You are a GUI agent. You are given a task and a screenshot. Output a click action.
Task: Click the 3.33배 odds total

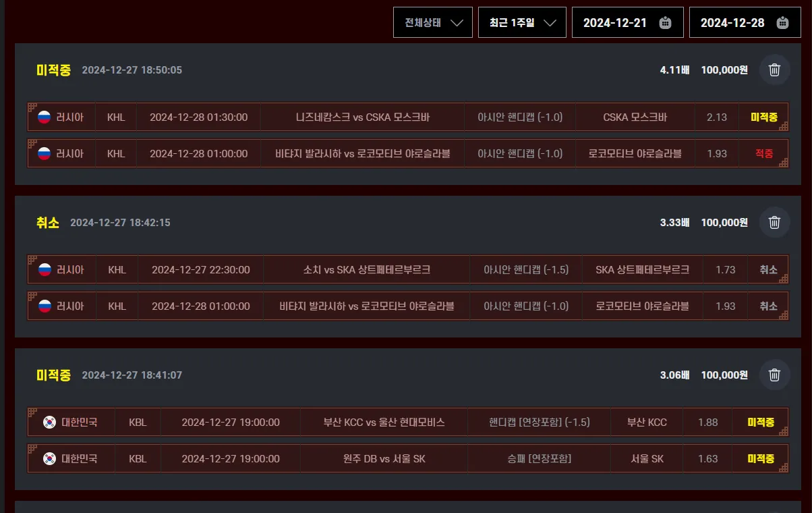(x=674, y=222)
